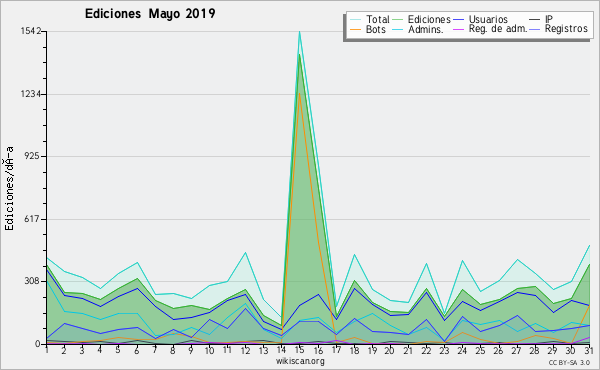
Task: Click the y-axis value 1234
Action: [31, 94]
